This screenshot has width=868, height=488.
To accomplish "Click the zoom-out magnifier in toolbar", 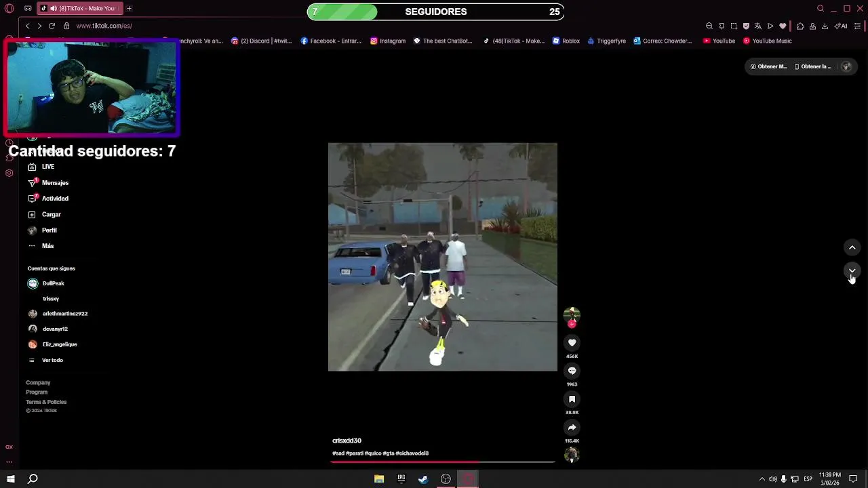I will [x=709, y=26].
